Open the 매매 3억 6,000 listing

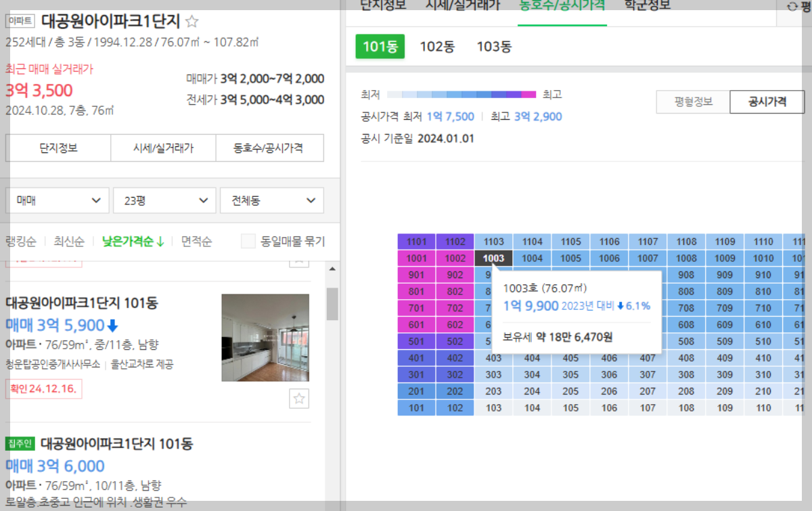click(x=55, y=466)
